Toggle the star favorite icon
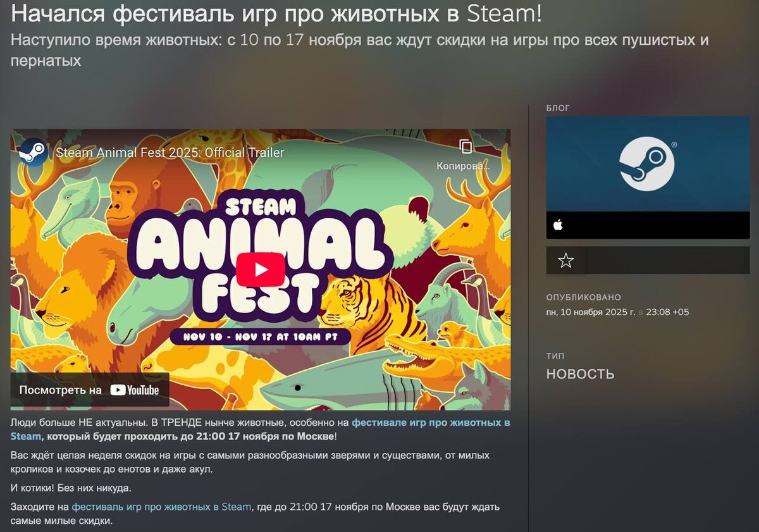Screen dimensions: 759x532 [x=566, y=261]
